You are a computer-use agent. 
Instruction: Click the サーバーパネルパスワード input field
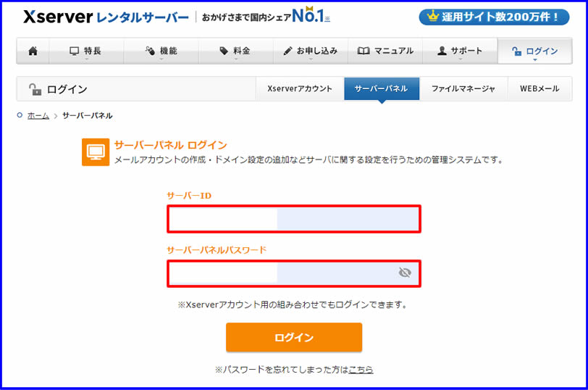(x=294, y=273)
